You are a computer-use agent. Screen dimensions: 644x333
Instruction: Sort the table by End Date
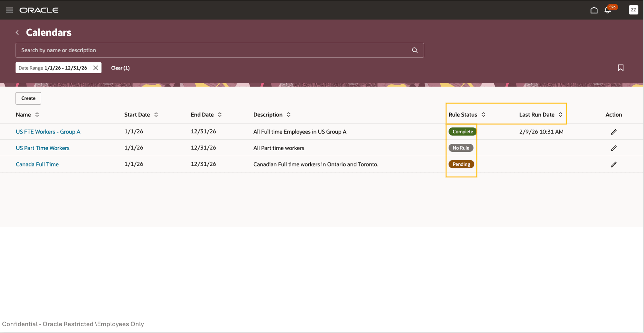(x=220, y=115)
